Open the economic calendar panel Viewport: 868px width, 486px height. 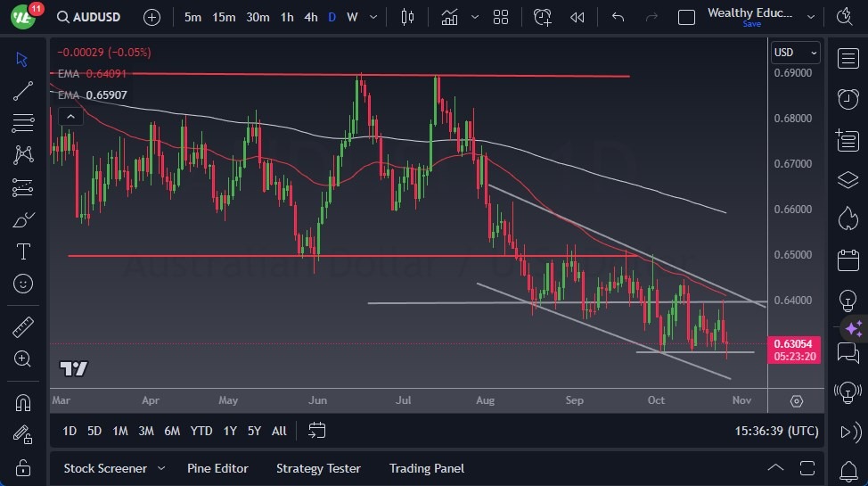[x=848, y=260]
